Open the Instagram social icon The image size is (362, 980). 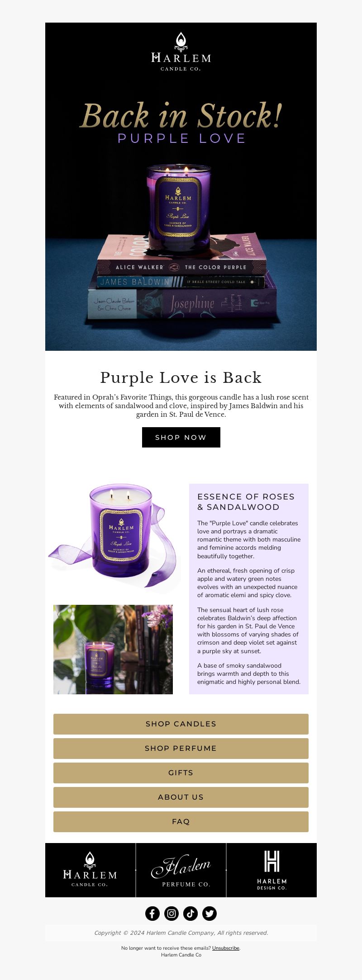171,914
